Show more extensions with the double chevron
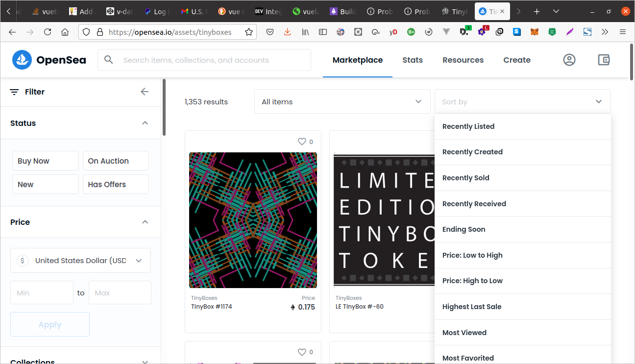The image size is (635, 364). tap(605, 32)
